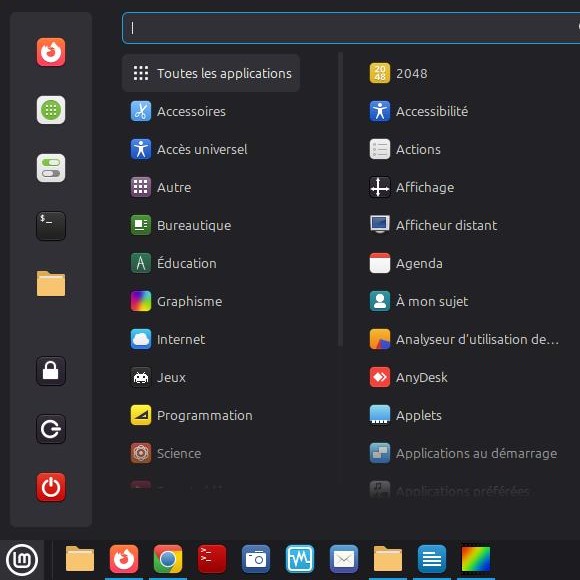Click the Lock Screen padlock icon

51,371
